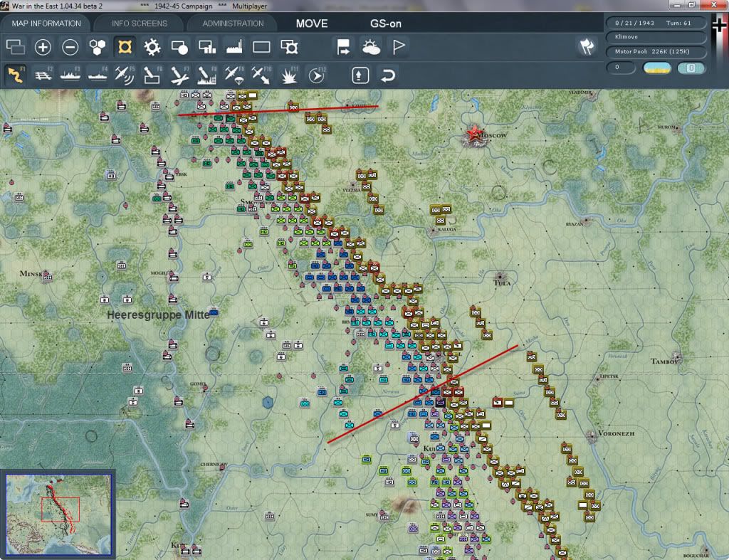Click the MOVE mode label
729x560 pixels.
point(312,23)
